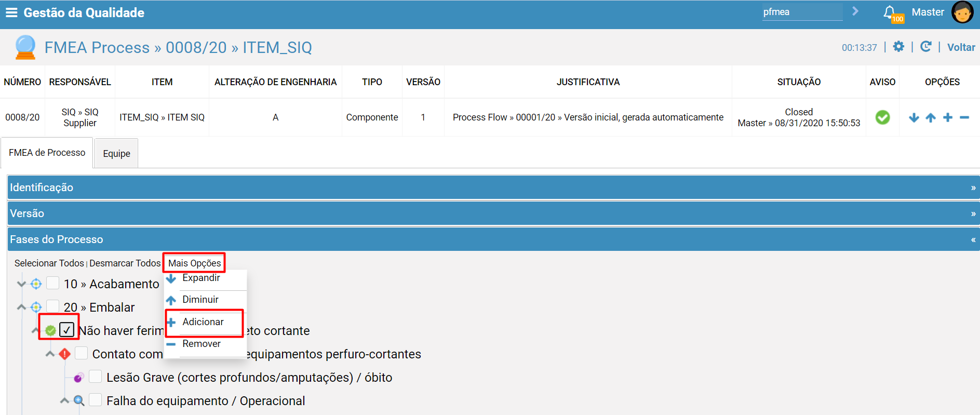
Task: Collapse the Falha do equipamento node
Action: tap(64, 400)
